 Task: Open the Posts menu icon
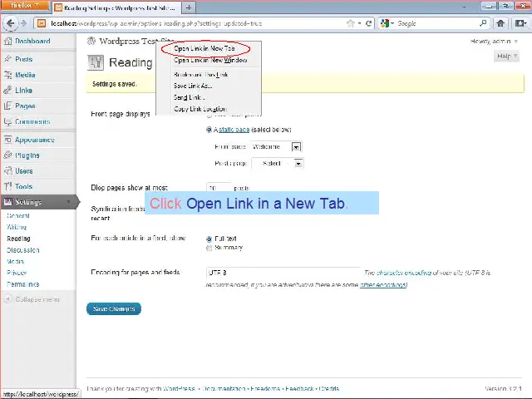[7, 59]
